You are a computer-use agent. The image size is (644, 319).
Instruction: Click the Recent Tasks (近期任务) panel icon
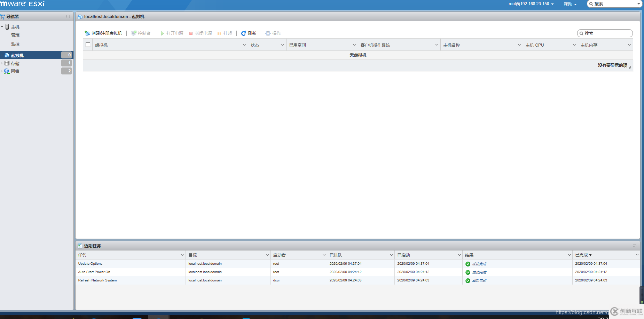[80, 246]
